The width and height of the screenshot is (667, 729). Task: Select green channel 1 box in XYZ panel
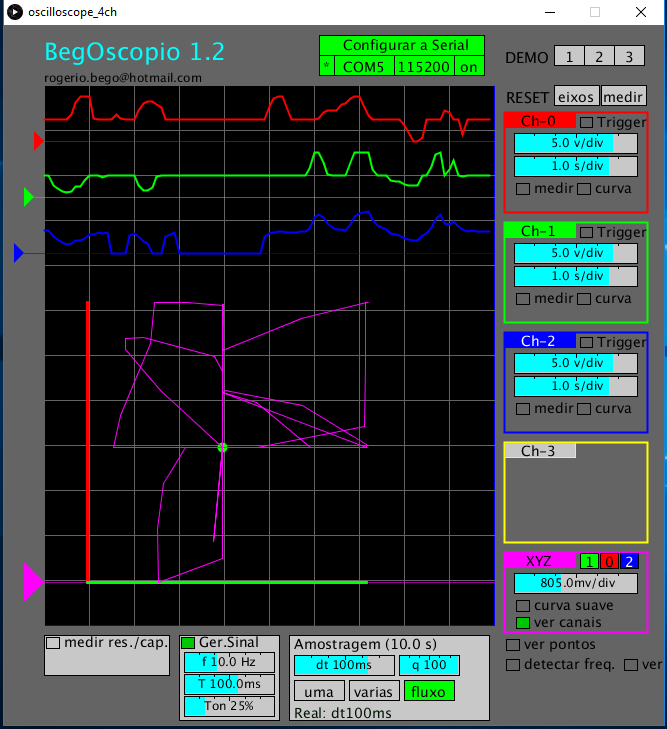590,562
